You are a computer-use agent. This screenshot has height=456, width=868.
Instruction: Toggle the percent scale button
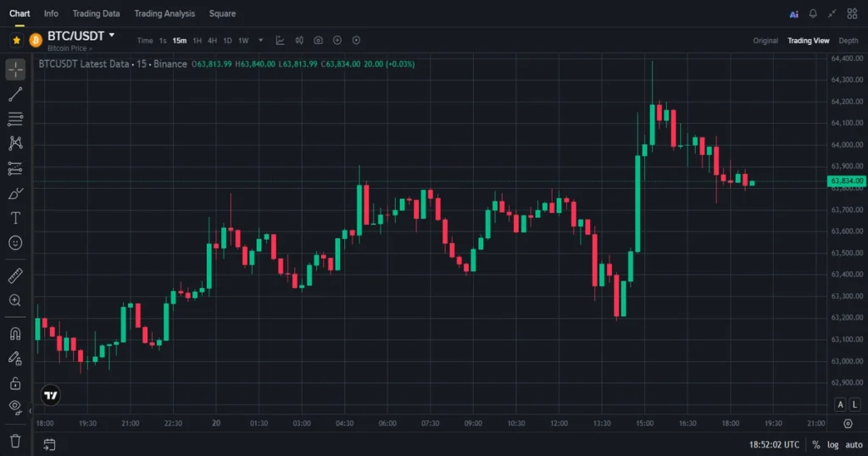click(816, 444)
